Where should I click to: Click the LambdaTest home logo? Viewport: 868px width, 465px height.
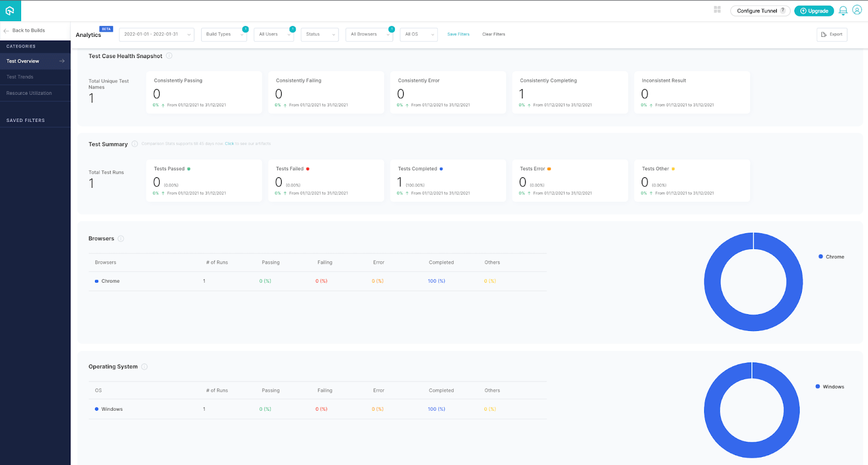pyautogui.click(x=10, y=11)
